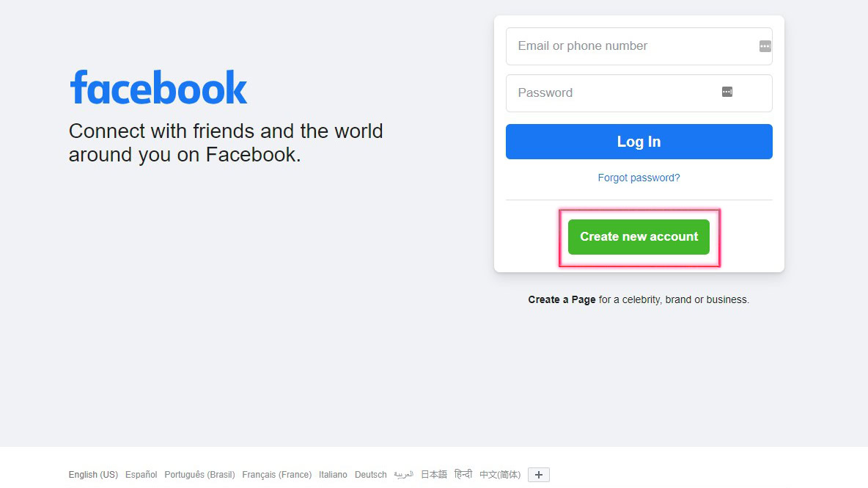Image resolution: width=868 pixels, height=488 pixels.
Task: Switch to Japanese (日本語) language
Action: pyautogui.click(x=433, y=475)
